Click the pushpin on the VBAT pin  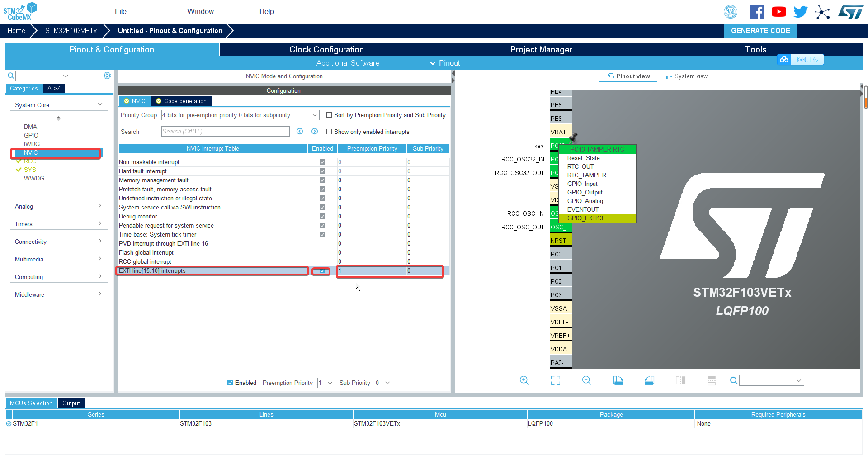[573, 137]
